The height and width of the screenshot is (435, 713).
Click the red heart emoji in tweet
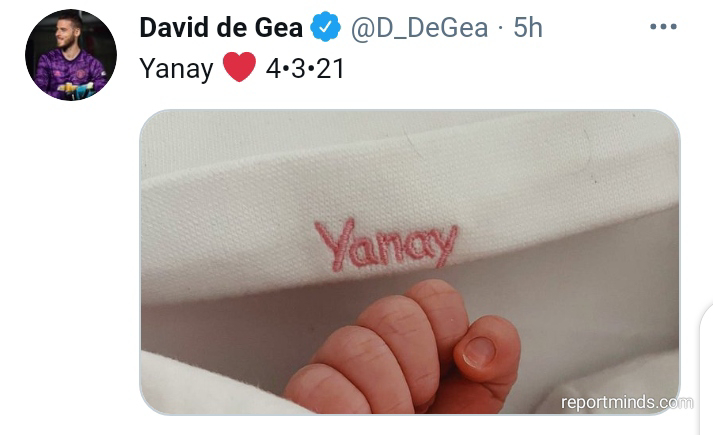(x=239, y=67)
